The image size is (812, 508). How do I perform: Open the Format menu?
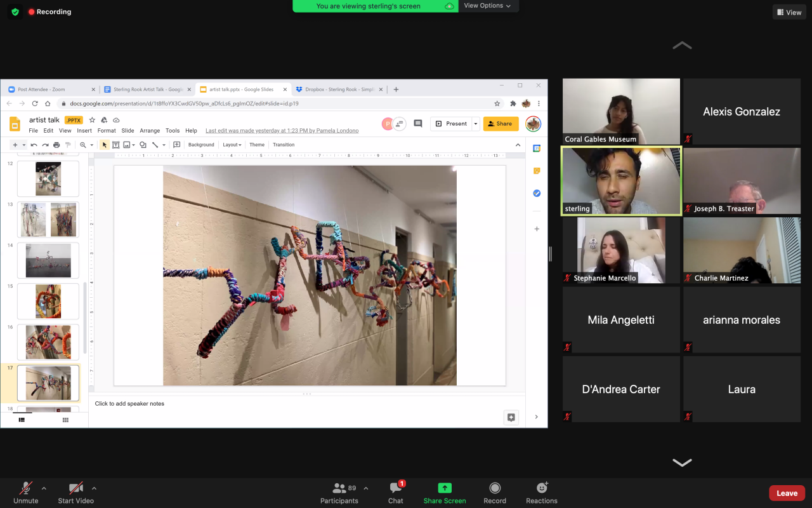[107, 131]
